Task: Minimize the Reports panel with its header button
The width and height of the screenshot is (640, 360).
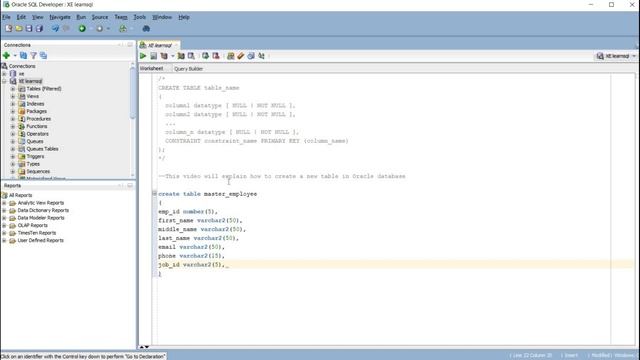Action: click(130, 185)
